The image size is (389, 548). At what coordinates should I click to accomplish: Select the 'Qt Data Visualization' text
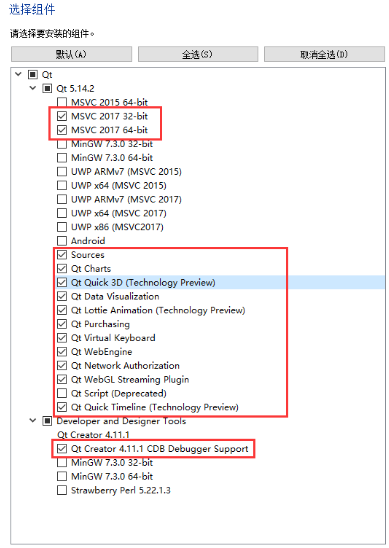(115, 296)
